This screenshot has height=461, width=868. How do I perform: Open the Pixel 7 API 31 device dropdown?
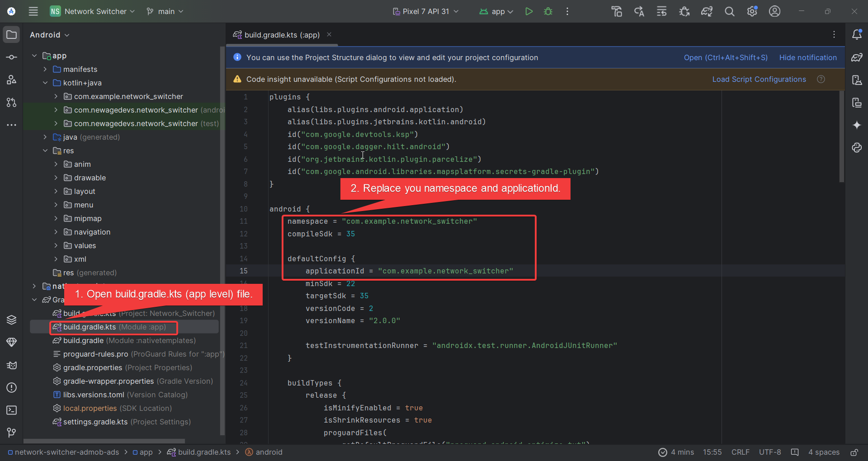(x=425, y=11)
